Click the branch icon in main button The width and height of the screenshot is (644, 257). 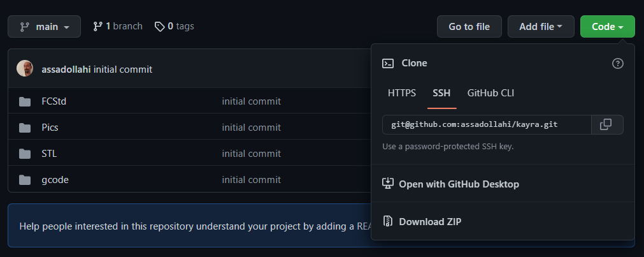[25, 27]
